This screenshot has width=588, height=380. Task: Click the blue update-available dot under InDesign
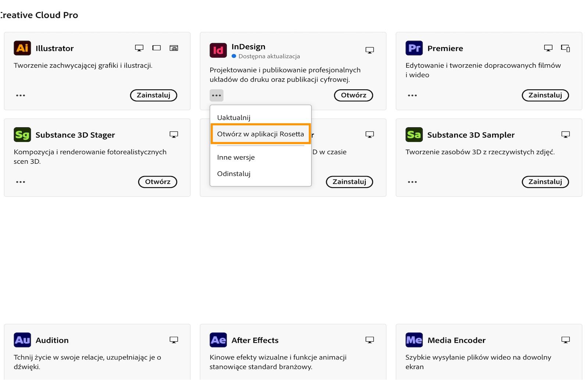(234, 56)
